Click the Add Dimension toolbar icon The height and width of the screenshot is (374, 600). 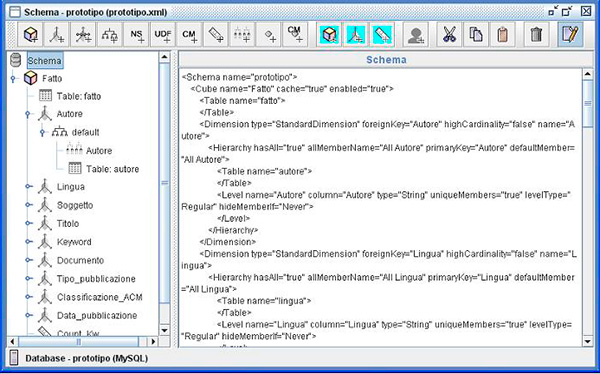[x=57, y=35]
